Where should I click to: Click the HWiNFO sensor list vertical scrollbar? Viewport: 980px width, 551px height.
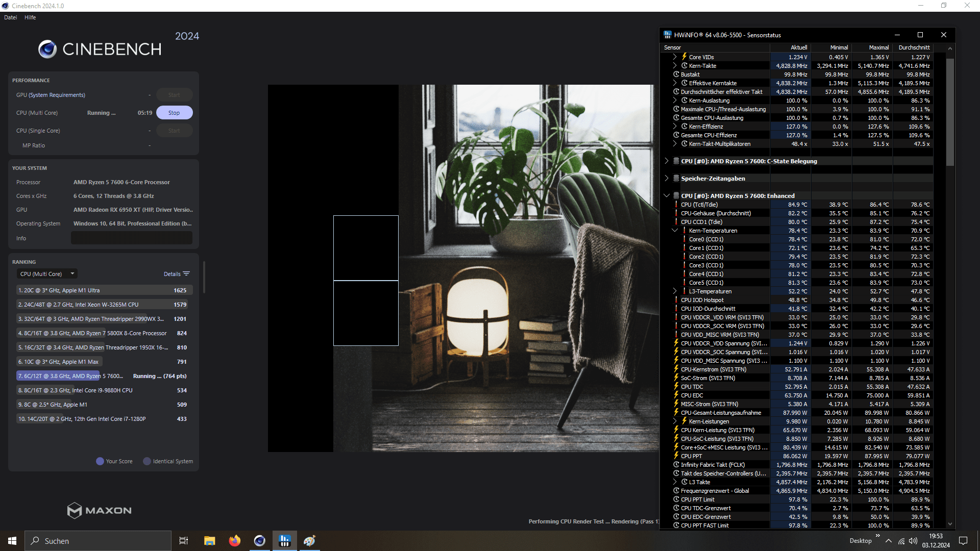tap(950, 112)
